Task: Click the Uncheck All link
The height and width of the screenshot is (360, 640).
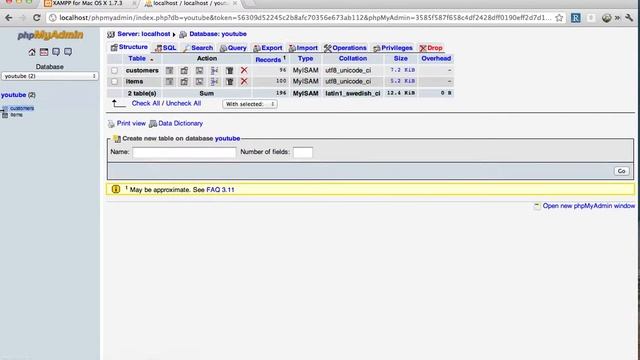Action: (x=183, y=103)
